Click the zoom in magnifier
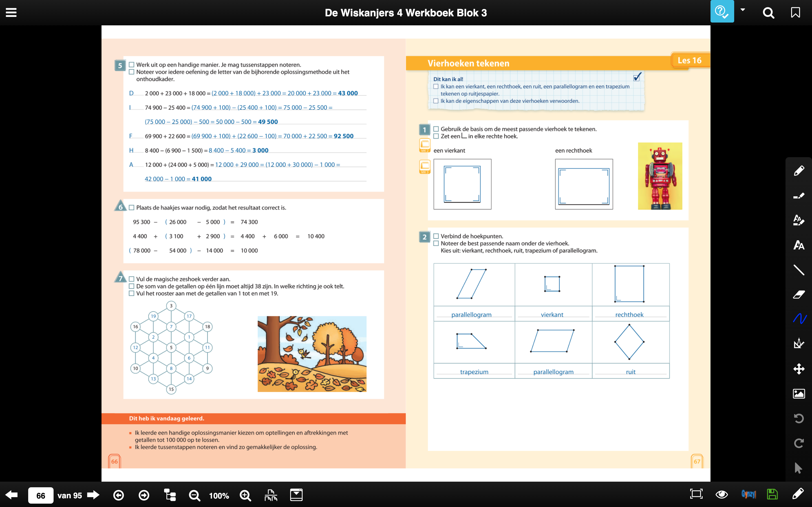The width and height of the screenshot is (812, 507). [x=245, y=495]
